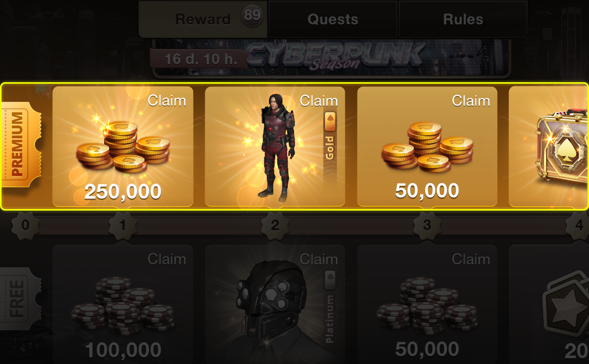Claim the red armored Gold avatar reward
The image size is (589, 364).
point(275,146)
